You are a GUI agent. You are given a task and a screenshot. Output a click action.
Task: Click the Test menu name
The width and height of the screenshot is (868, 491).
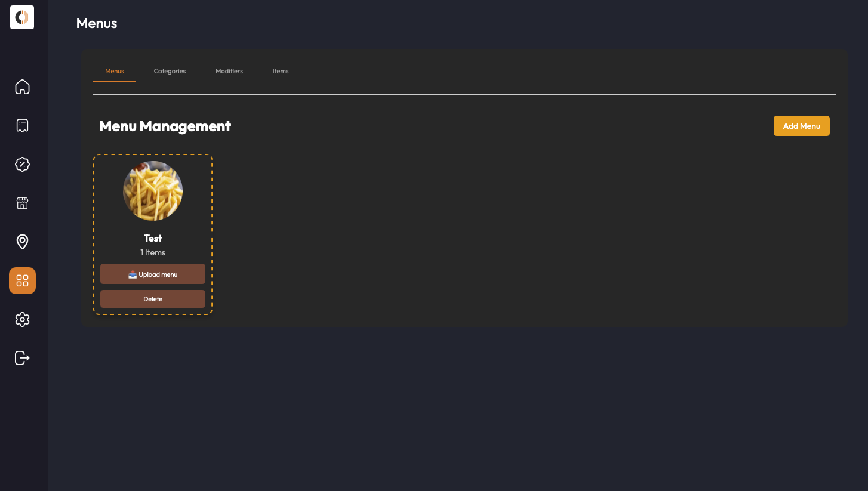pyautogui.click(x=153, y=238)
